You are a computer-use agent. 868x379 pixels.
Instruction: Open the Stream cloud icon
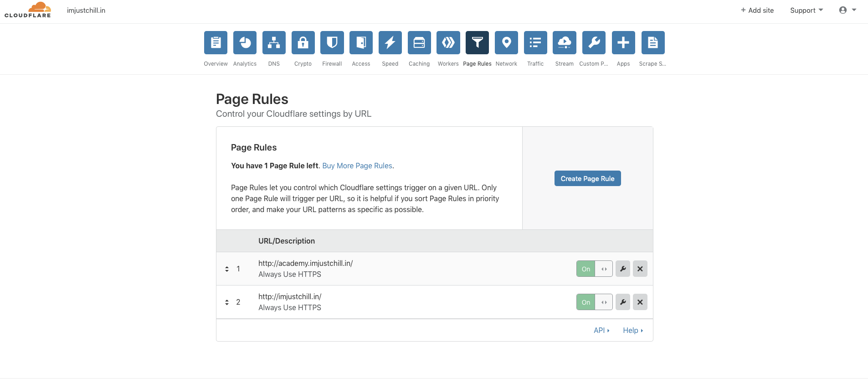tap(565, 42)
